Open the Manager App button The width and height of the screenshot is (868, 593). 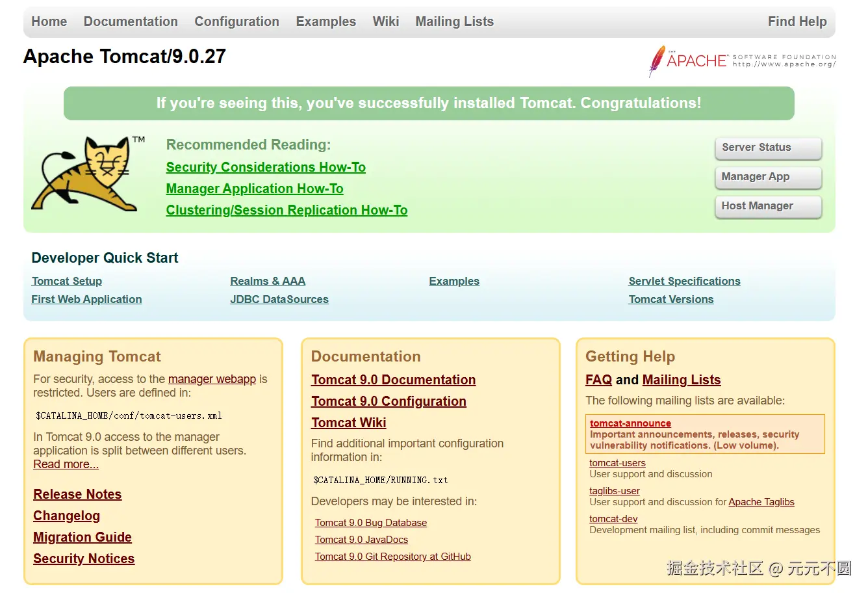point(768,177)
